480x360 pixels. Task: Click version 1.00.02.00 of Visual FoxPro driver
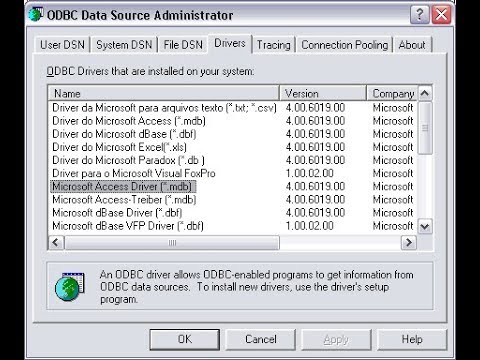pos(309,173)
